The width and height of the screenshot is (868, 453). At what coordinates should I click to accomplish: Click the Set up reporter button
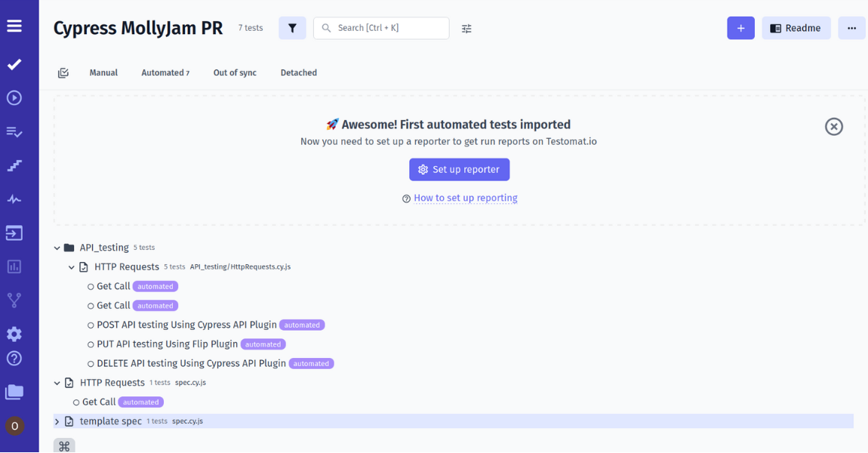point(459,169)
